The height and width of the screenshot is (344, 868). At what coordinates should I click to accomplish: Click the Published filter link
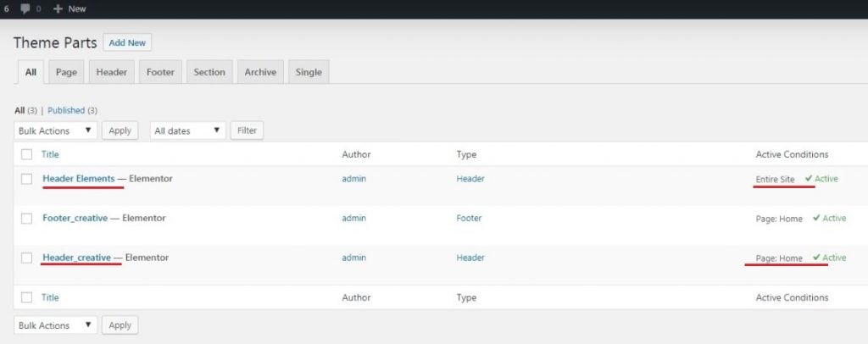[66, 110]
